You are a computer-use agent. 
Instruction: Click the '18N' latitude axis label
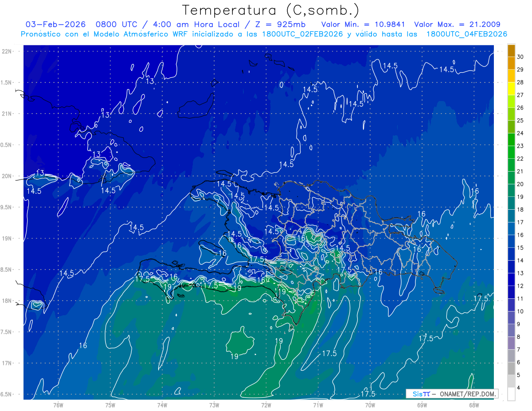pyautogui.click(x=7, y=301)
